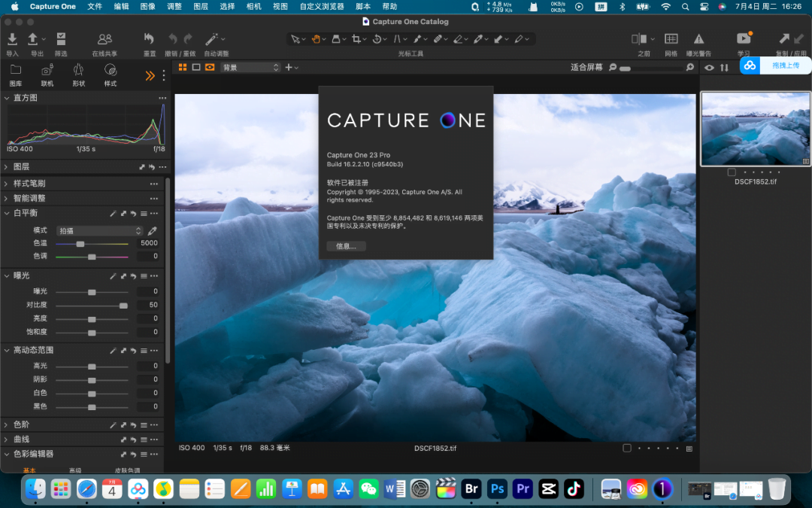Open the 图层 menu in menu bar
This screenshot has height=508, width=812.
pyautogui.click(x=201, y=6)
